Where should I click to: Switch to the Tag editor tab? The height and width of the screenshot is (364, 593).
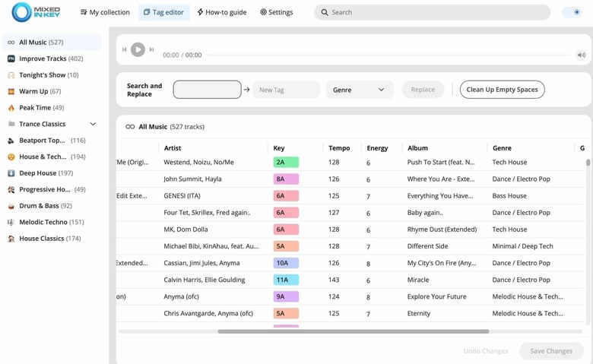click(x=163, y=12)
